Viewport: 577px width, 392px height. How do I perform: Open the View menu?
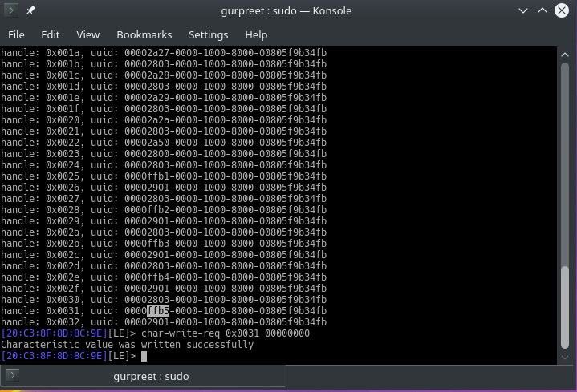point(87,35)
